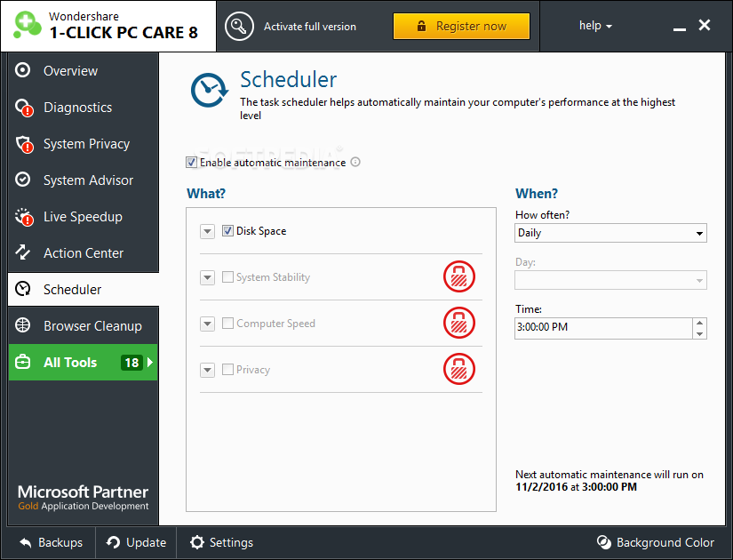Open Settings from bottom bar
This screenshot has height=560, width=733.
tap(221, 543)
